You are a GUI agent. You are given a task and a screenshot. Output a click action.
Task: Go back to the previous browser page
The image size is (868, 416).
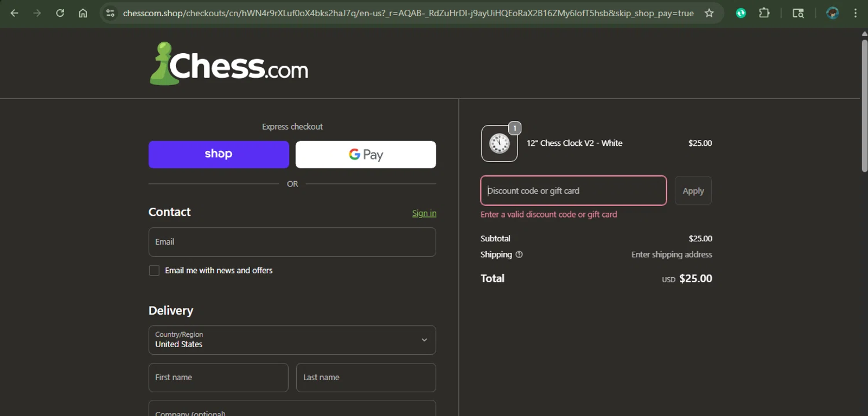pyautogui.click(x=14, y=13)
